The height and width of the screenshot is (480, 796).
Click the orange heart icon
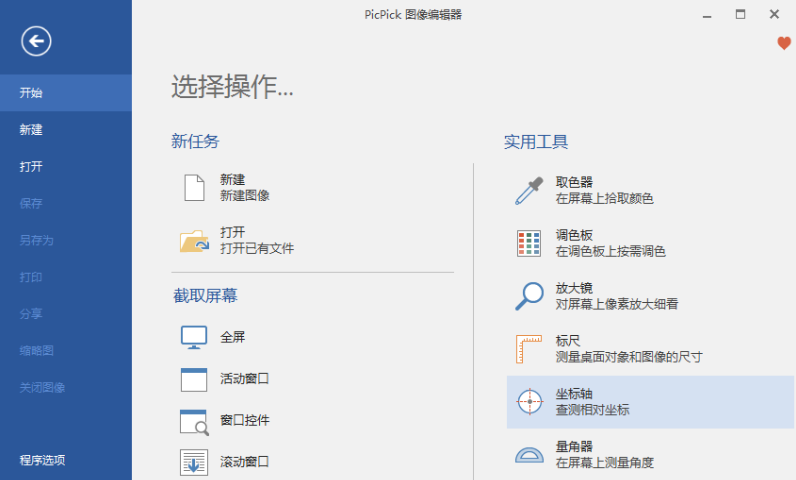pos(784,43)
